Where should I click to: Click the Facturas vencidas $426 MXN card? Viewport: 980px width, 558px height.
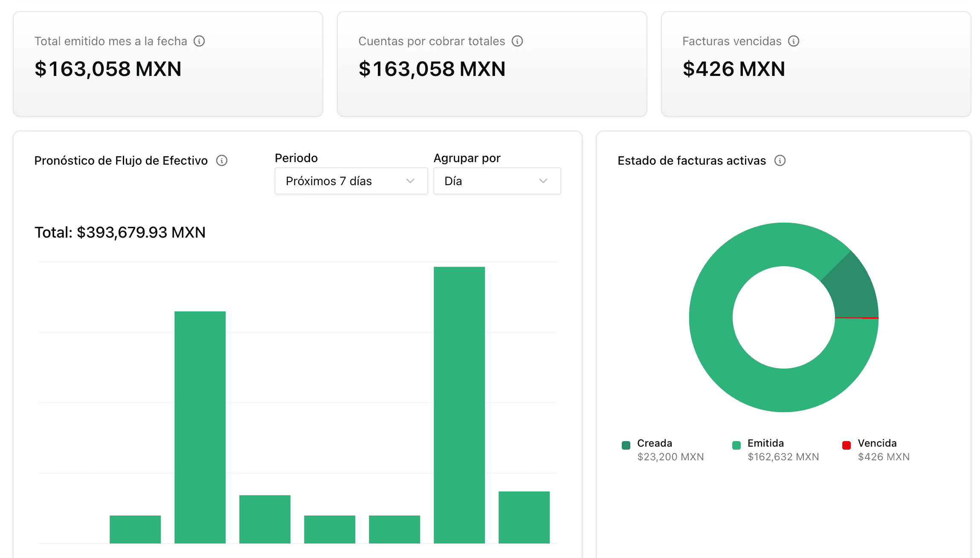point(816,64)
